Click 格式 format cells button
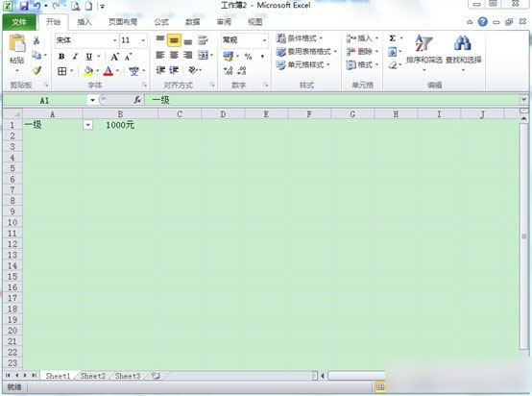The width and height of the screenshot is (532, 396). pyautogui.click(x=362, y=64)
